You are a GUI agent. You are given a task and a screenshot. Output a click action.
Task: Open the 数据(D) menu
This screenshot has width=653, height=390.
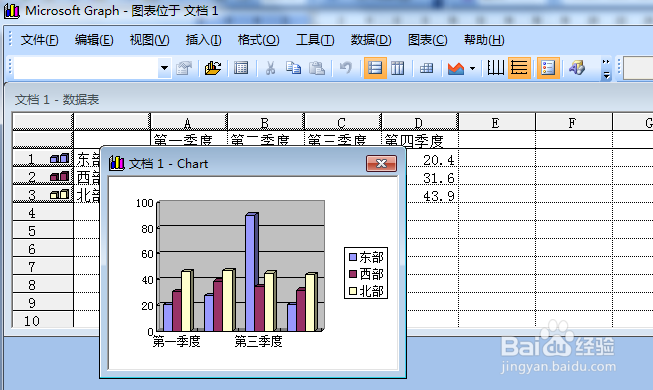(371, 40)
